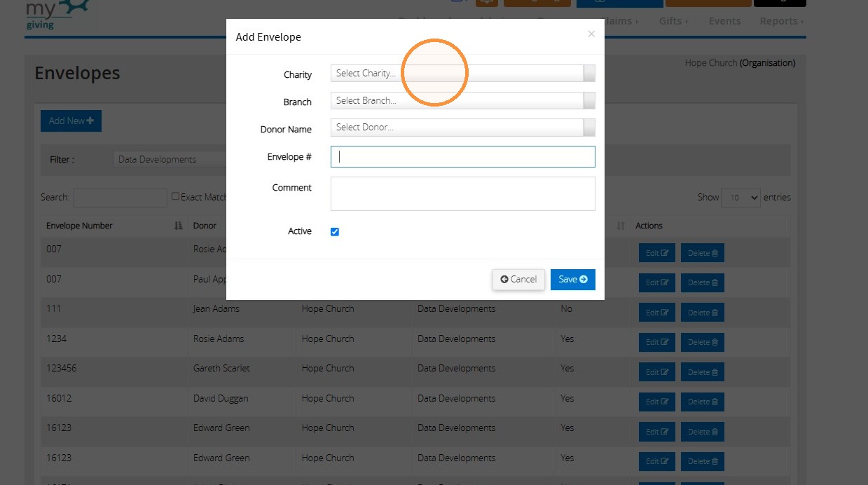868x485 pixels.
Task: Click the Donor column header
Action: click(x=205, y=226)
